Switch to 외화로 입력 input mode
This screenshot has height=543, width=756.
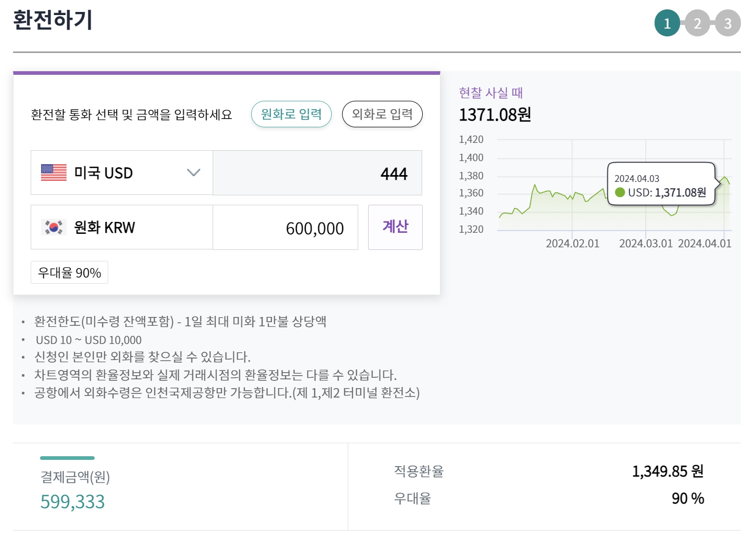click(x=382, y=114)
